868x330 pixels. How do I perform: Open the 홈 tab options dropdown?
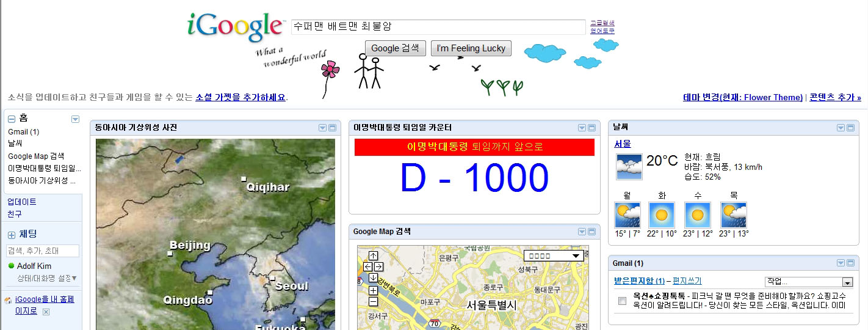[75, 119]
